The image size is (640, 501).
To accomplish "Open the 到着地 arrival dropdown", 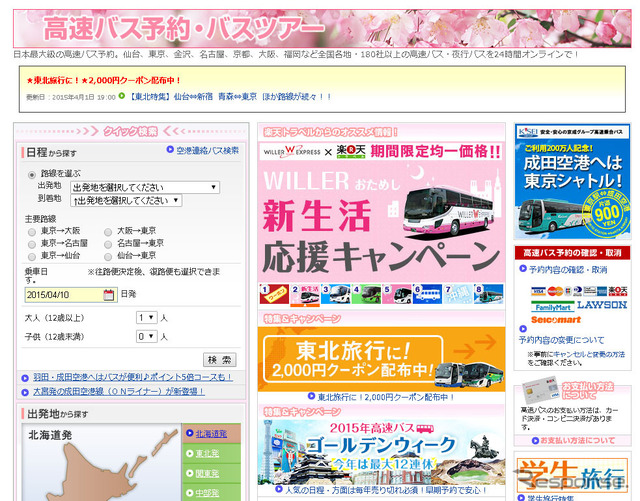I will (x=126, y=200).
